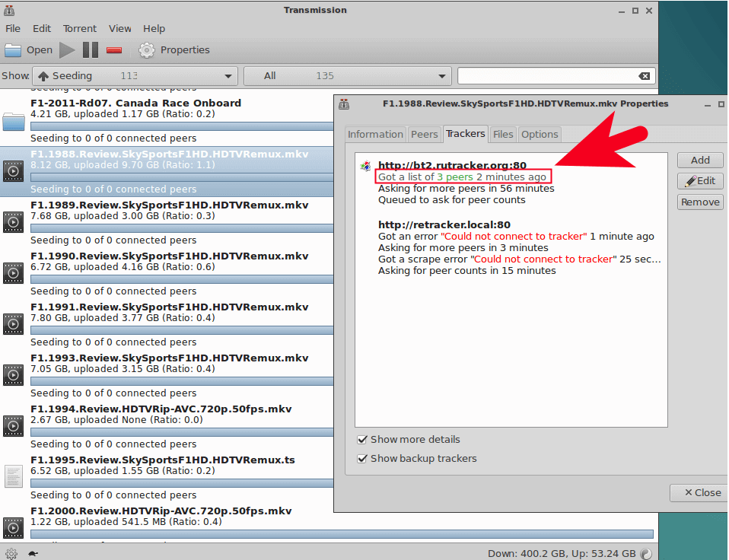
Task: Click video icon of F1.1990 Review torrent
Action: tap(14, 273)
